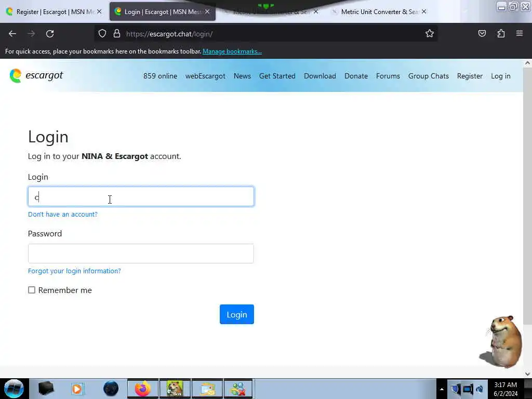Open Forums nav page
Viewport: 532px width, 399px height.
(388, 76)
